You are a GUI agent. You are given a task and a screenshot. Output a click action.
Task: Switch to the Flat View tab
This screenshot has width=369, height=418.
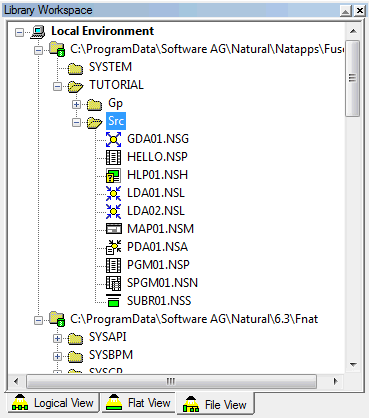tap(138, 403)
